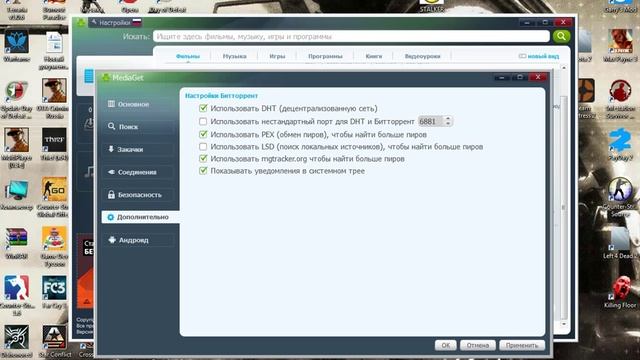
Task: Toggle the 'Использовать mgtracker.org' checkbox
Action: point(203,158)
